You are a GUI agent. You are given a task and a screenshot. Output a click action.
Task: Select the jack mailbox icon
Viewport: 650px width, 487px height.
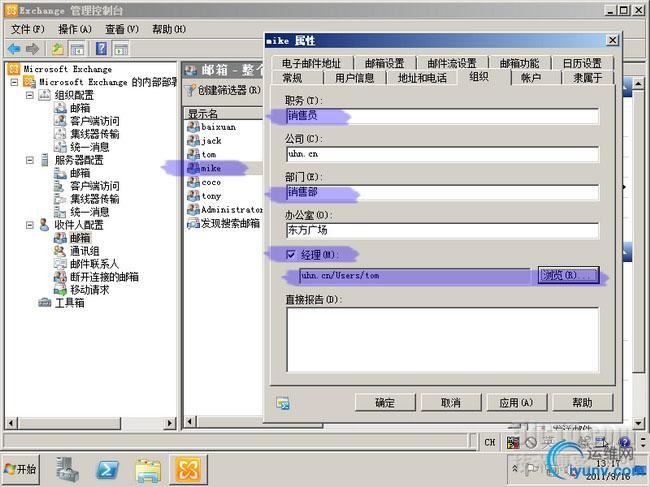(x=193, y=141)
